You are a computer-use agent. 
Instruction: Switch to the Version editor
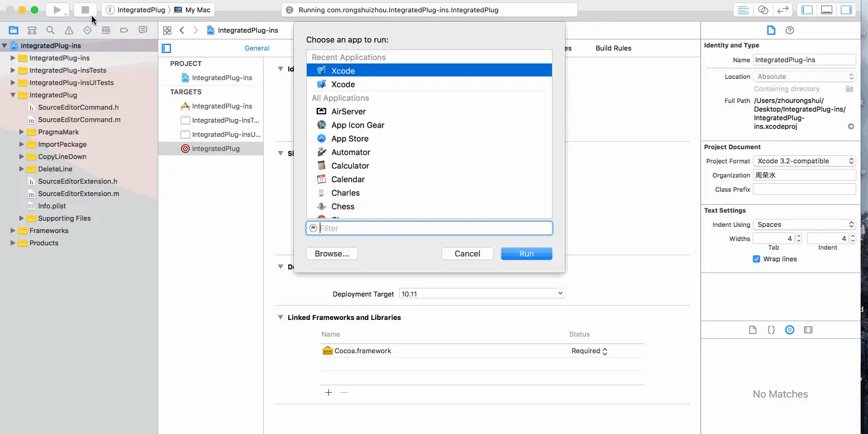[x=782, y=10]
